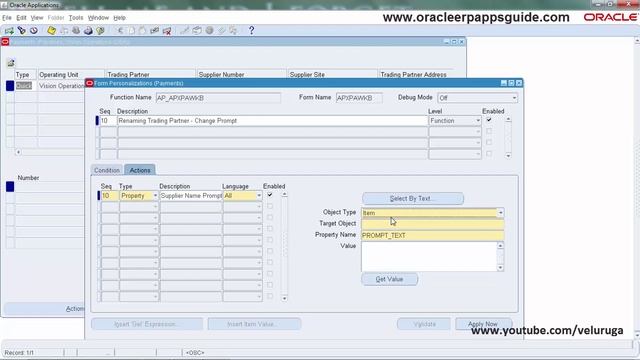The height and width of the screenshot is (360, 640).
Task: Uncheck Enabled for the Renaming Trading Partner rule
Action: 489,120
